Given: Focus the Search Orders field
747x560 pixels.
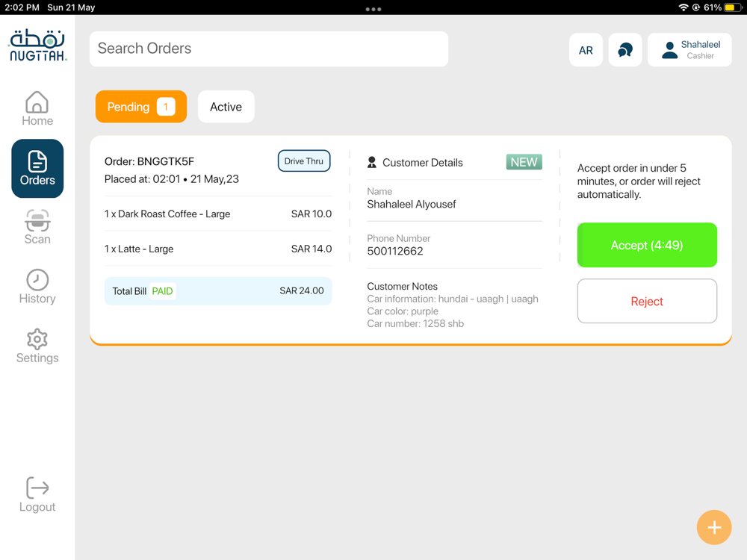Looking at the screenshot, I should 269,49.
